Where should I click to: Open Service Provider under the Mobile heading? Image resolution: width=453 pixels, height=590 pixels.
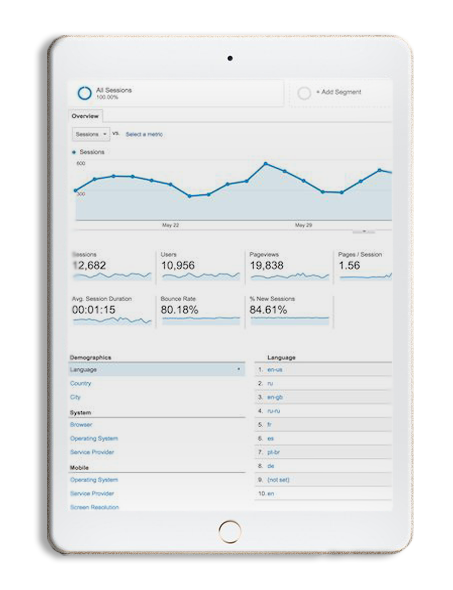click(92, 493)
